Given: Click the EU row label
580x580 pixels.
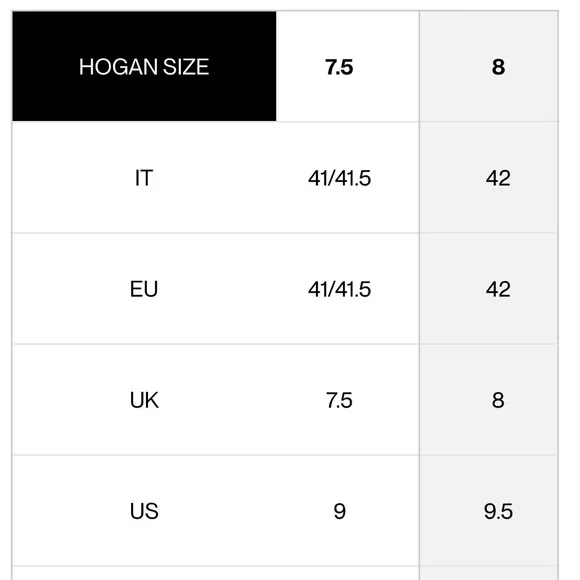Looking at the screenshot, I should point(144,289).
